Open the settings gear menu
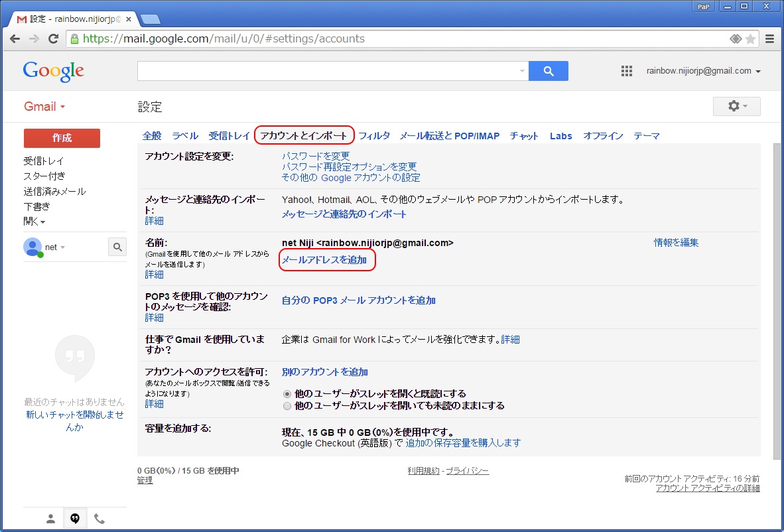Screen dimensions: 784x532 [736, 107]
